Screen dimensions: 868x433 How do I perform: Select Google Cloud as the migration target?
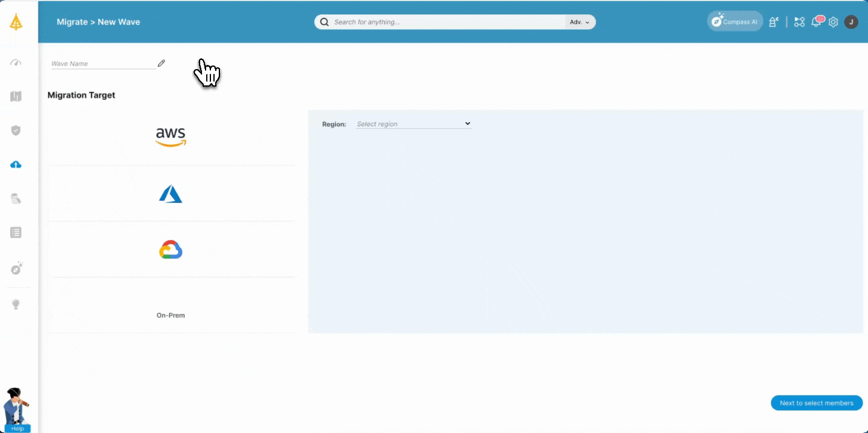171,250
